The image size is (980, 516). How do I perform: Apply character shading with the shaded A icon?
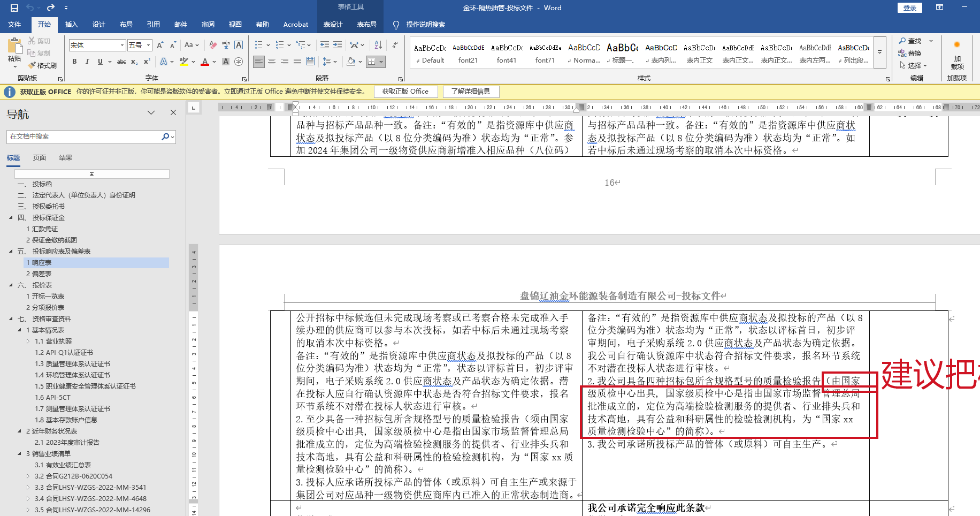click(x=226, y=62)
